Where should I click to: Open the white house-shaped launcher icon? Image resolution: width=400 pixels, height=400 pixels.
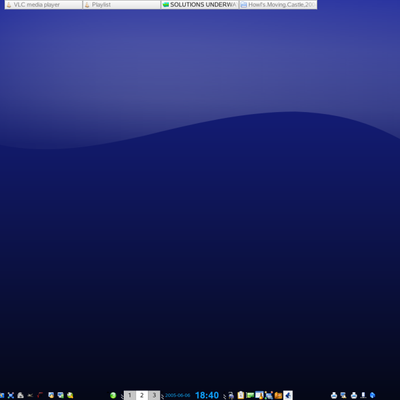20,395
